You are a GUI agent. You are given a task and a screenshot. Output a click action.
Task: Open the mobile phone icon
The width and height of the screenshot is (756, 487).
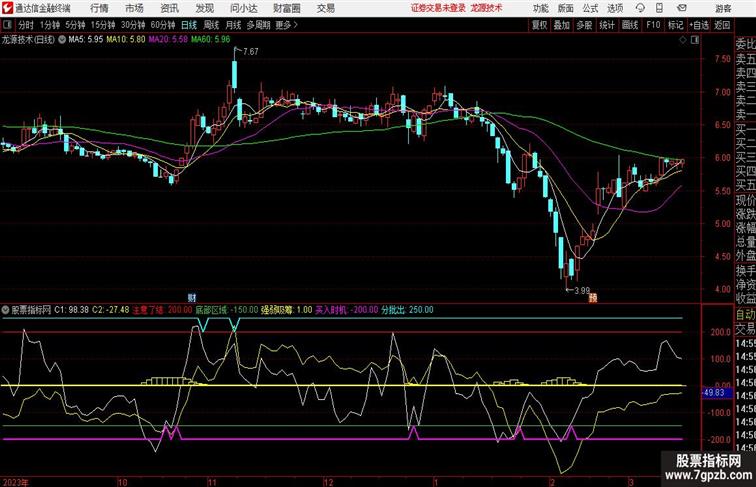[x=660, y=8]
